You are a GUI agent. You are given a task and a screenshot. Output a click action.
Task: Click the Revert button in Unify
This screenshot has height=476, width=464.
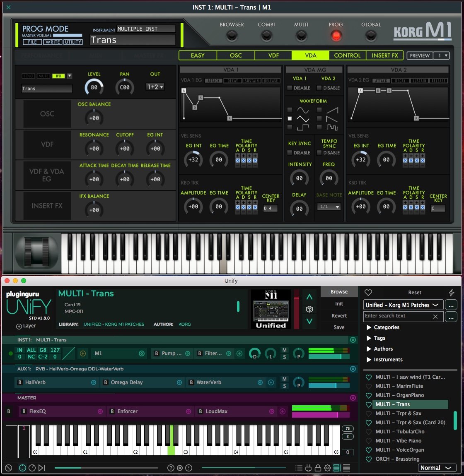point(339,316)
